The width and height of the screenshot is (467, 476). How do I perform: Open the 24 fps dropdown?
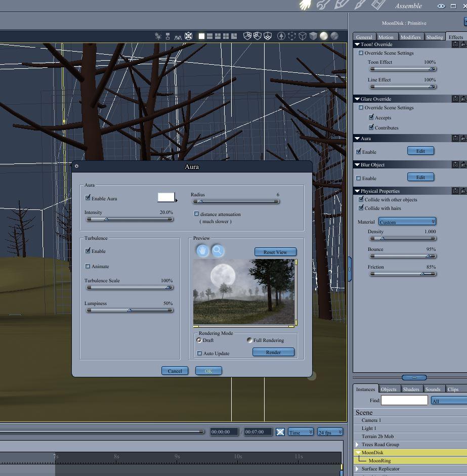(x=330, y=432)
